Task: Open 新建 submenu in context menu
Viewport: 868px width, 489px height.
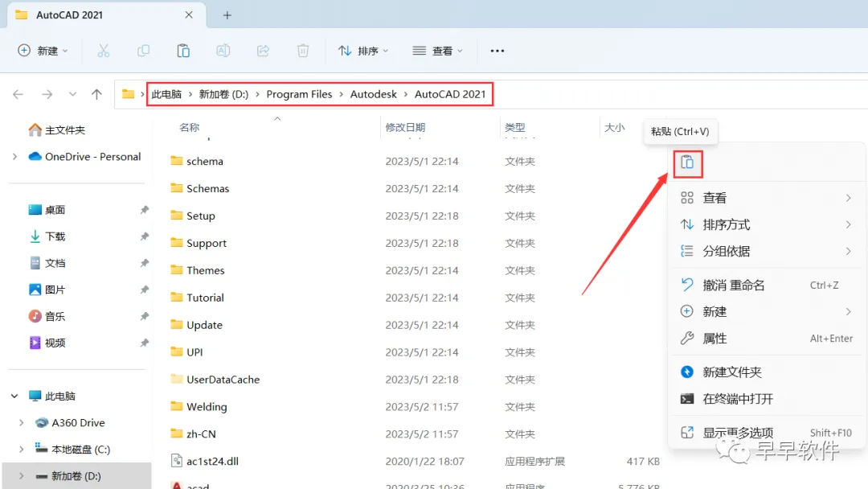Action: [x=766, y=312]
